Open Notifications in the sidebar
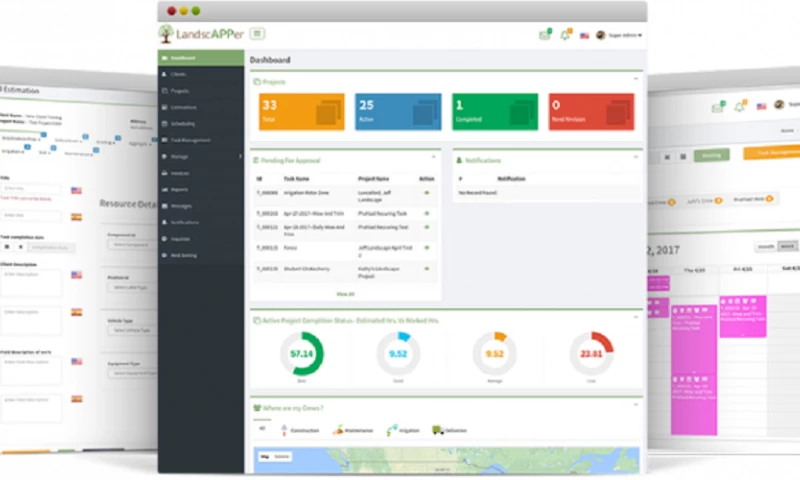This screenshot has width=800, height=480. tap(201, 222)
